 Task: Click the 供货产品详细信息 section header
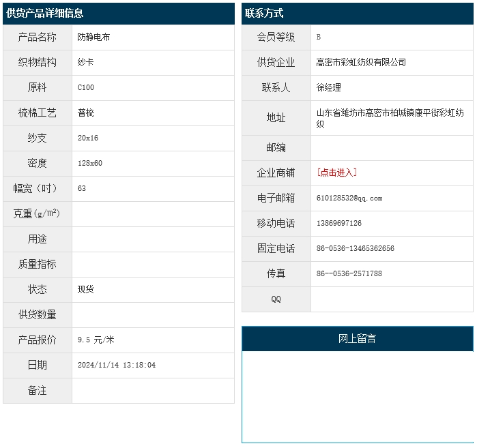45,14
